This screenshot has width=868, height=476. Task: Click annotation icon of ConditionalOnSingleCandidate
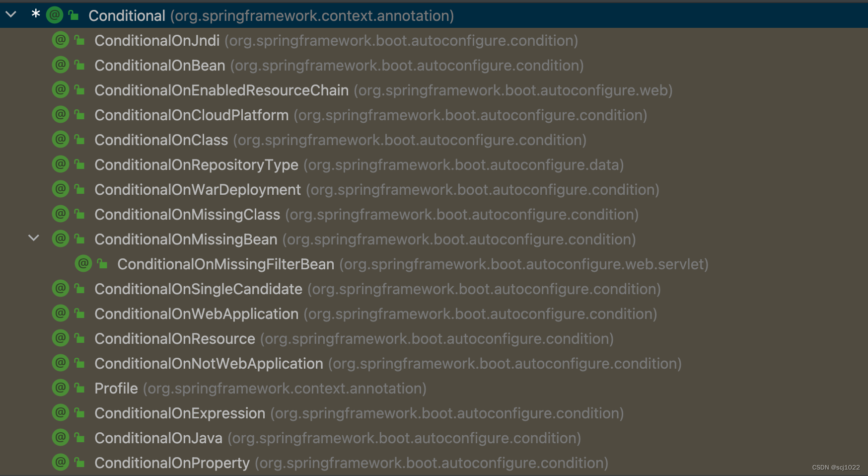61,288
